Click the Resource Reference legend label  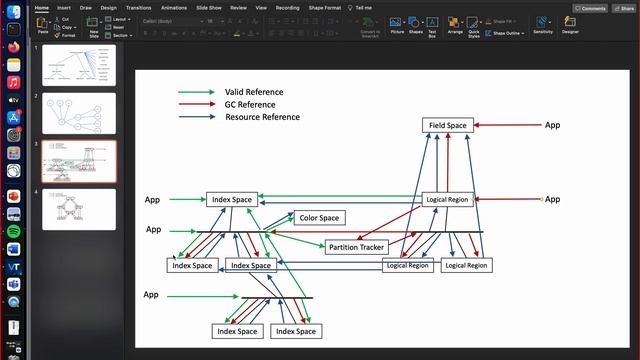(x=262, y=117)
